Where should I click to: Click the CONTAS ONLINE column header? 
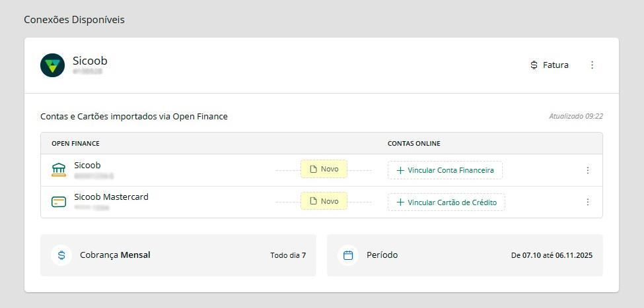414,144
